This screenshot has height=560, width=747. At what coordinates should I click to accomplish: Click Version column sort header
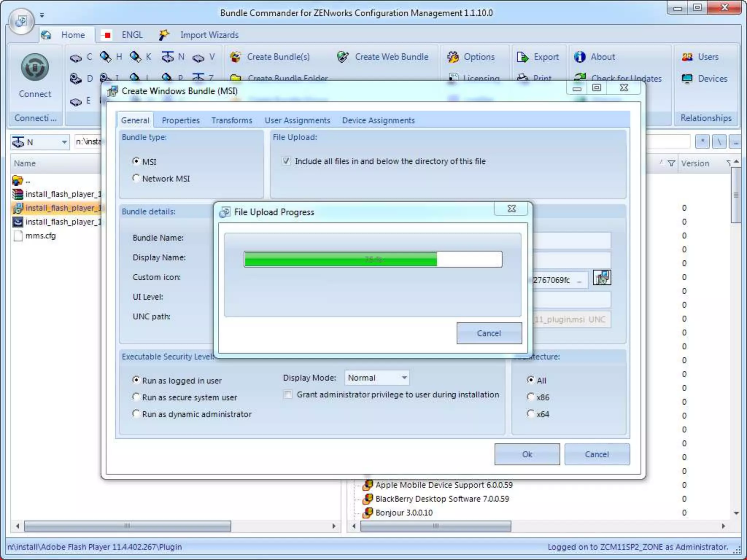[x=695, y=163]
